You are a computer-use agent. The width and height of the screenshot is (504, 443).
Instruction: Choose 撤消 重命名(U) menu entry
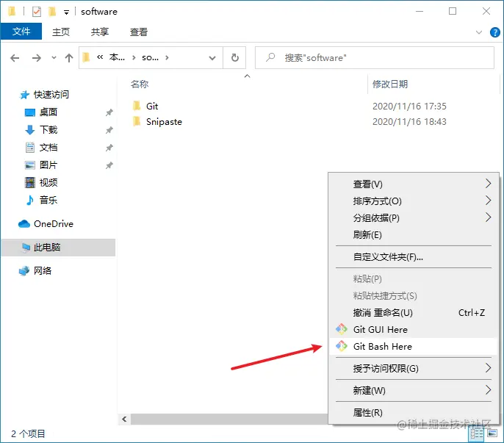(x=414, y=312)
